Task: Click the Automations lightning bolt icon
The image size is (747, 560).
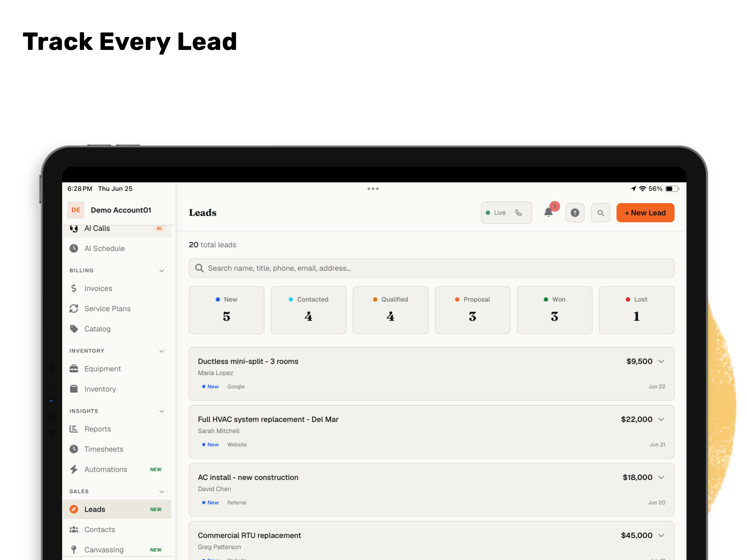Action: click(74, 469)
